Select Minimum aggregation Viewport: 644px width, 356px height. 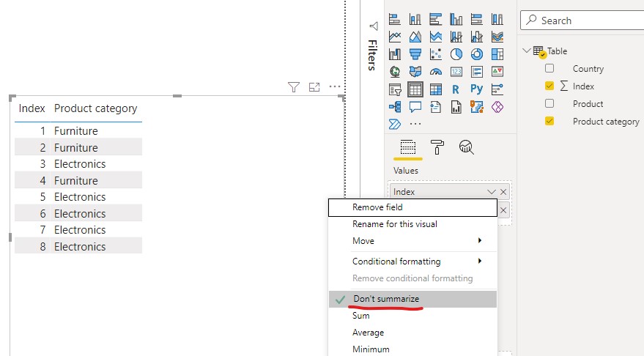tap(412, 349)
